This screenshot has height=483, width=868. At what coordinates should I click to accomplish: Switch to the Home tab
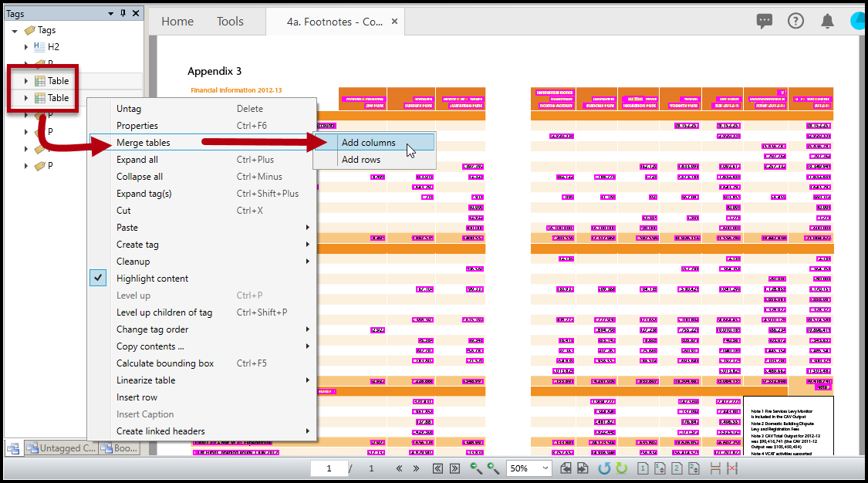(177, 21)
